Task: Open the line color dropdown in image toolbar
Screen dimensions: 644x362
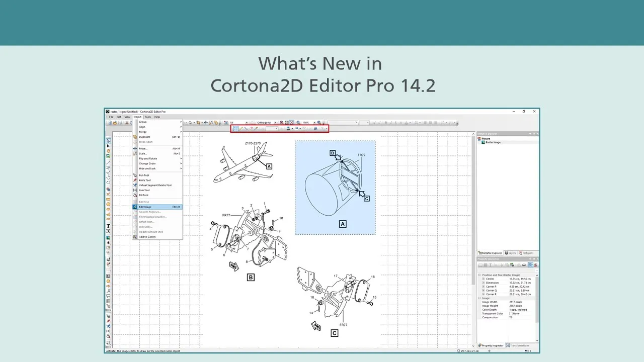Action: tap(292, 129)
